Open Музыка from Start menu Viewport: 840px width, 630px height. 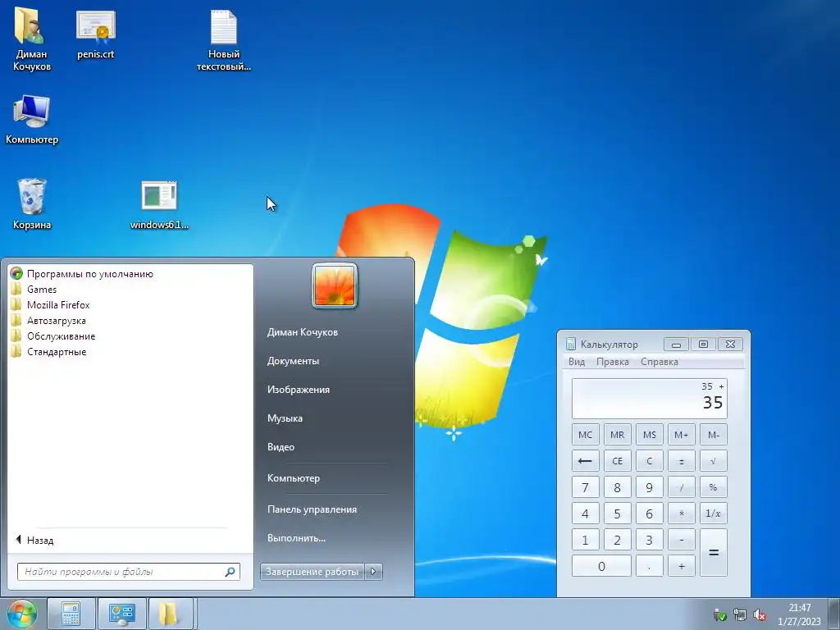click(x=285, y=418)
